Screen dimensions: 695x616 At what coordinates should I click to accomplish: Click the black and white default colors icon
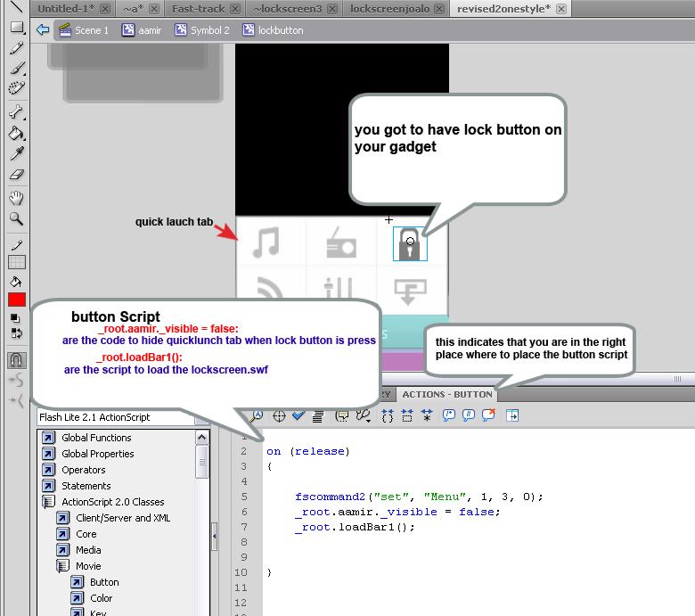tap(15, 318)
